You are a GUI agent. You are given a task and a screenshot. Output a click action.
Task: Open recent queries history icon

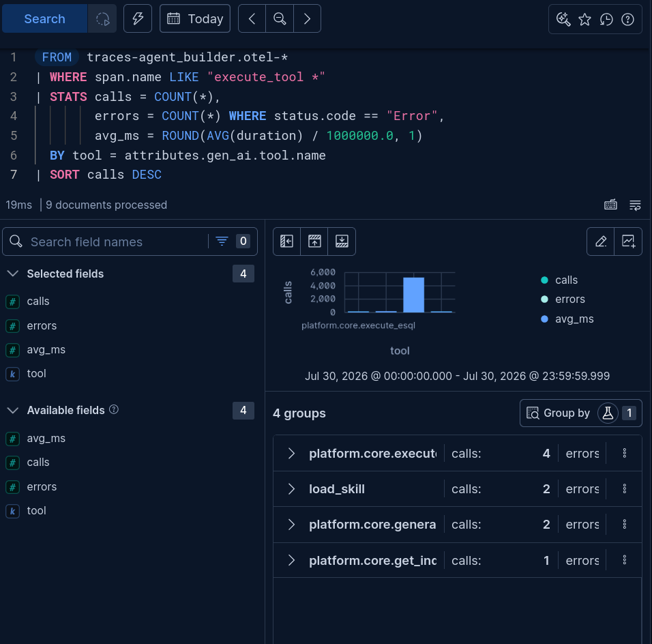point(606,19)
